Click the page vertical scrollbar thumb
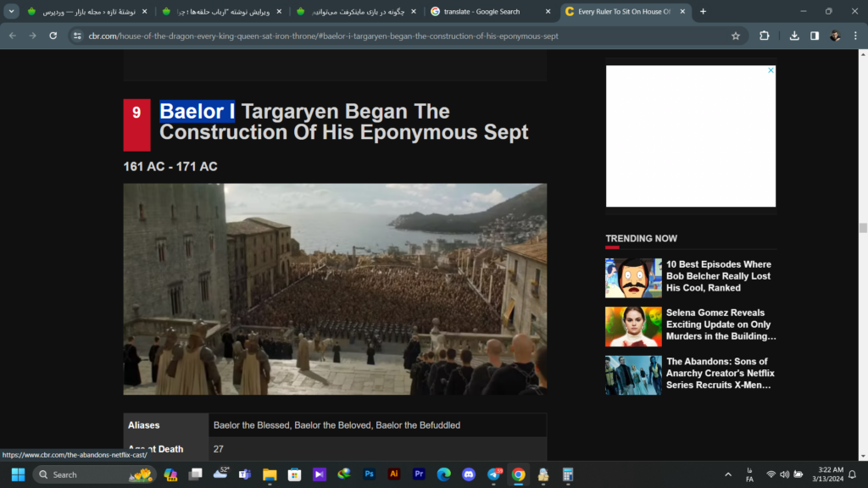This screenshot has height=488, width=868. click(x=863, y=228)
